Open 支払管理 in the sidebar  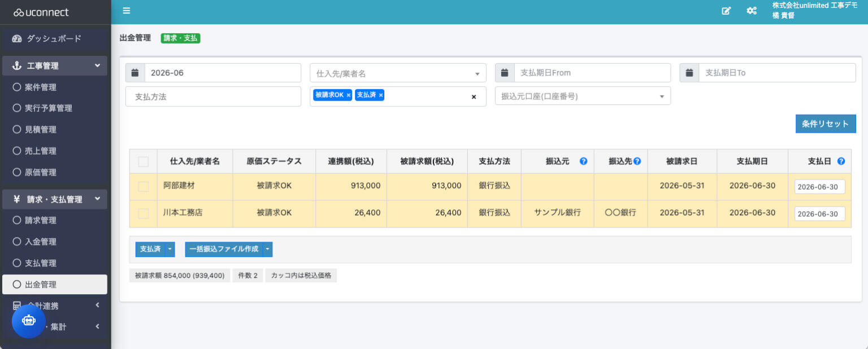(55, 263)
